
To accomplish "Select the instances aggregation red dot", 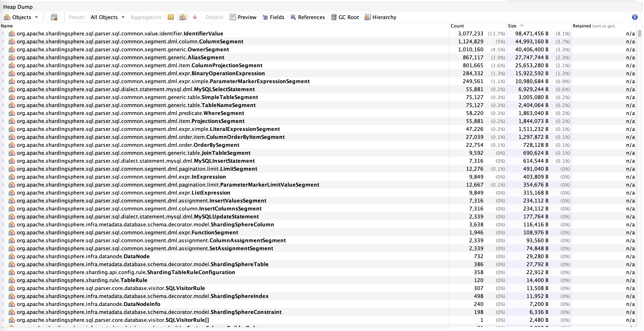I will 195,17.
